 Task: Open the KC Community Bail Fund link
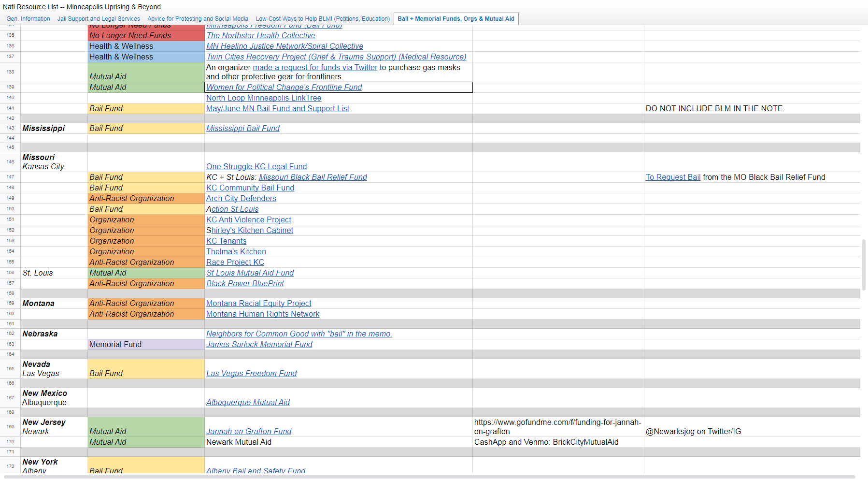pyautogui.click(x=250, y=188)
